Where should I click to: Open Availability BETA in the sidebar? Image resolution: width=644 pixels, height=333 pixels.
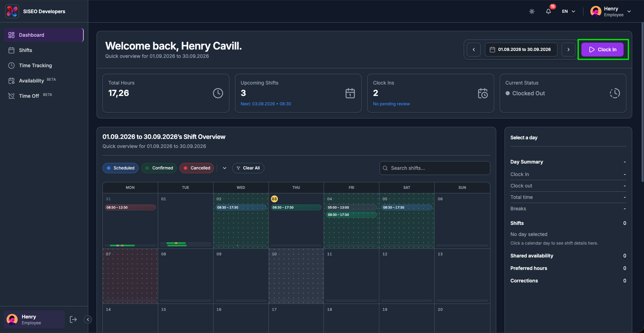44,81
